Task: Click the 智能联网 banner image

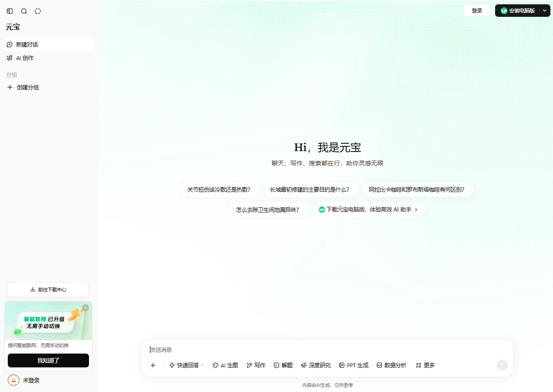Action: click(48, 321)
